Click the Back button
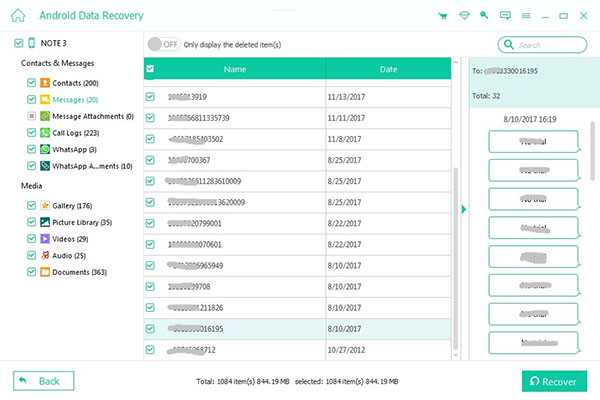The width and height of the screenshot is (600, 400). [43, 381]
